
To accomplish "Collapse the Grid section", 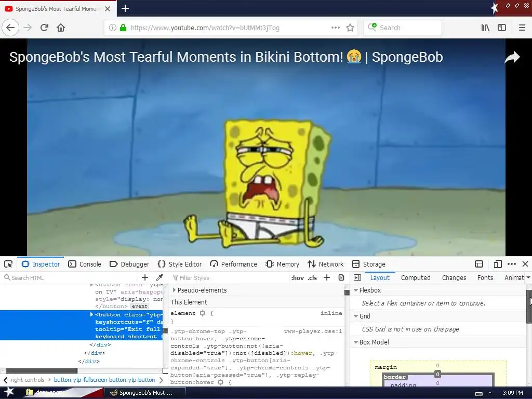I will coord(356,316).
